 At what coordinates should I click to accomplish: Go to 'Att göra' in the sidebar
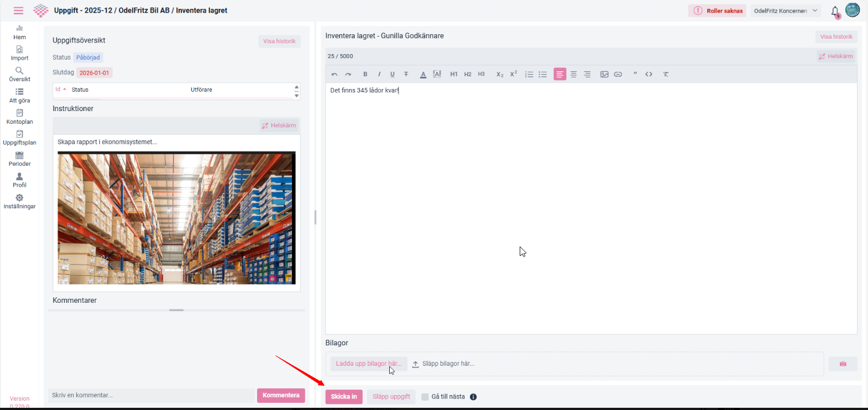[x=19, y=95]
